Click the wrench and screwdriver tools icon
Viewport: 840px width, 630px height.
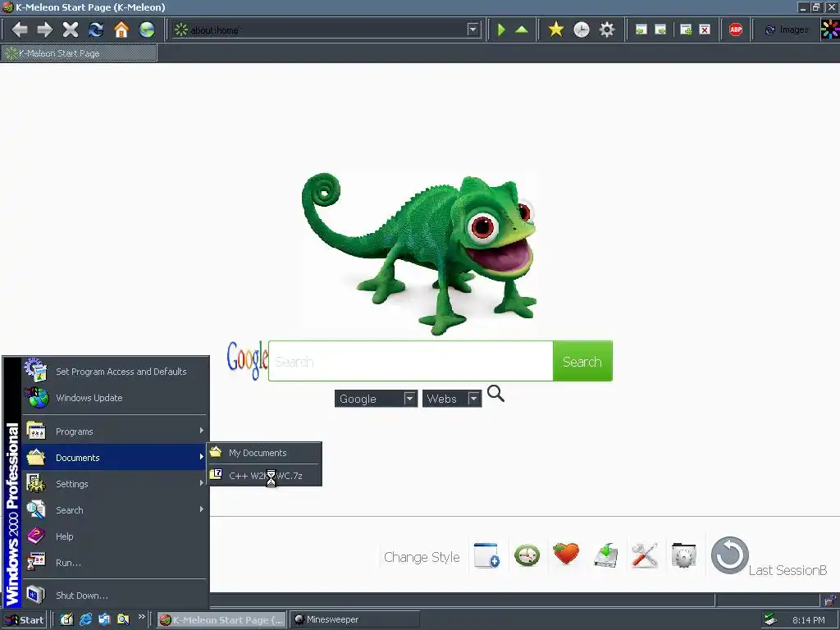click(x=645, y=555)
